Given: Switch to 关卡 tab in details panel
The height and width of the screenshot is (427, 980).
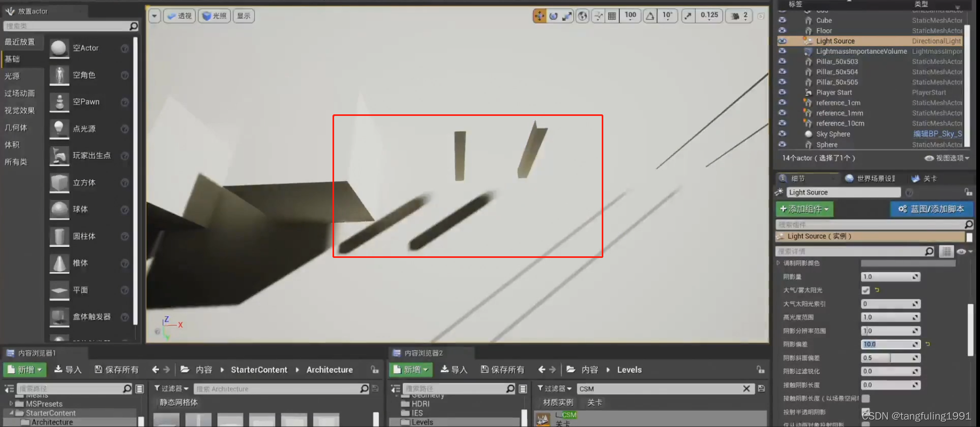Looking at the screenshot, I should 924,179.
